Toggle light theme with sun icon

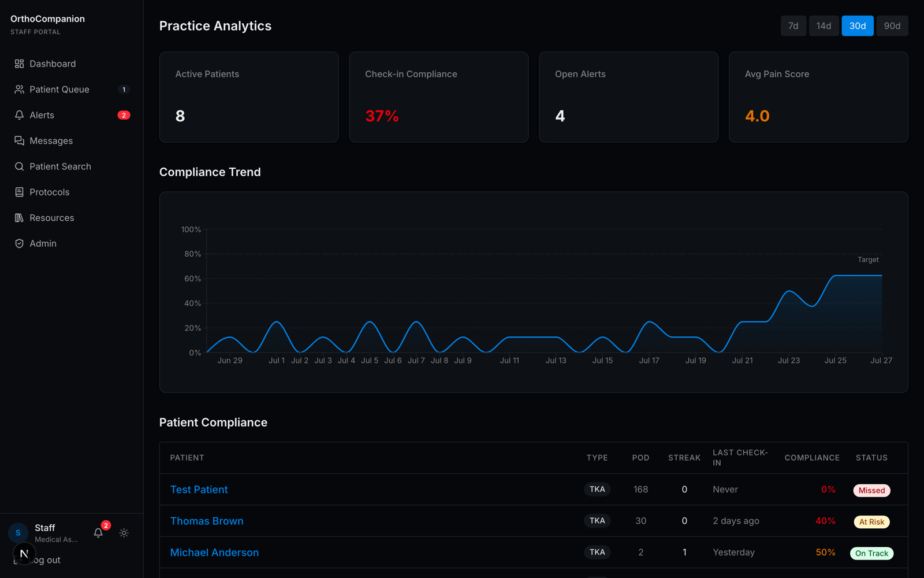(x=124, y=533)
